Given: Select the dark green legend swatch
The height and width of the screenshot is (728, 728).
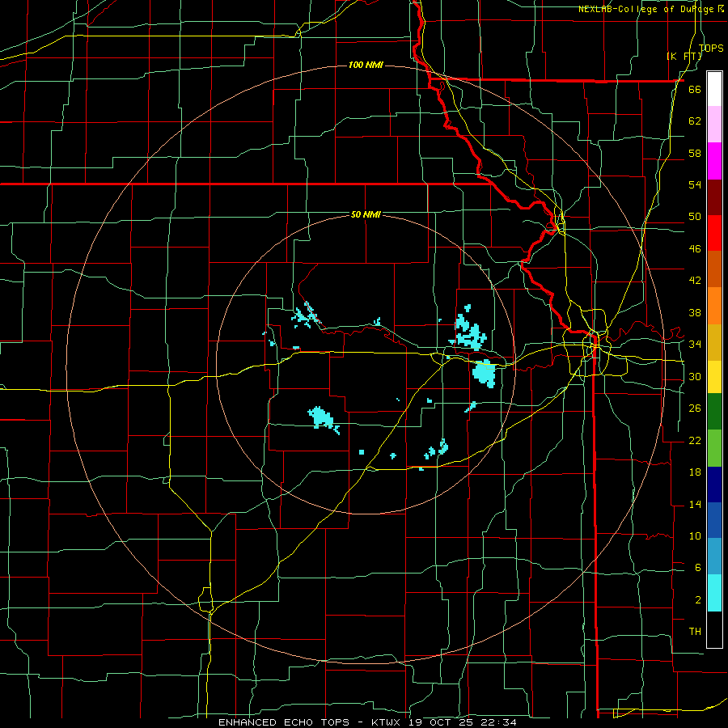Looking at the screenshot, I should 714,412.
